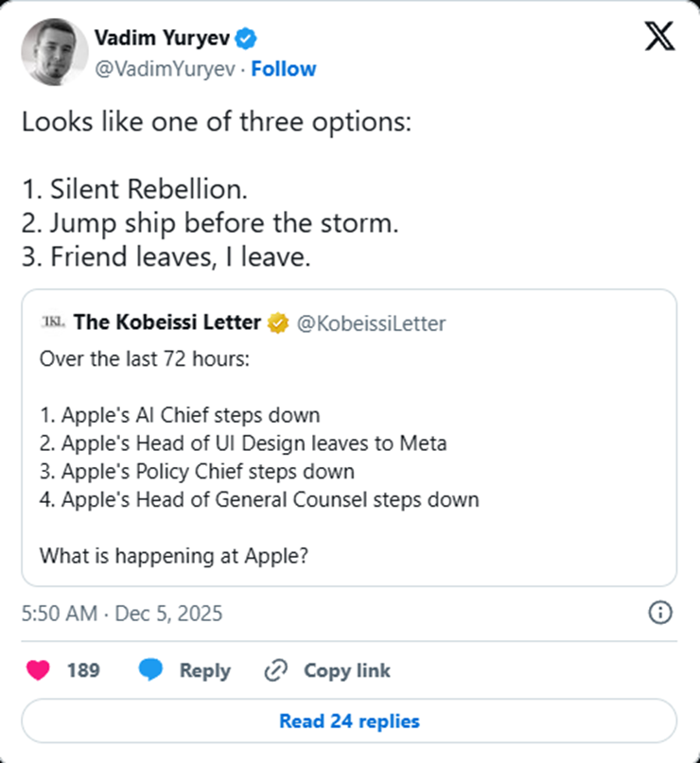Click the Copy link chain icon
700x763 pixels.
point(274,670)
